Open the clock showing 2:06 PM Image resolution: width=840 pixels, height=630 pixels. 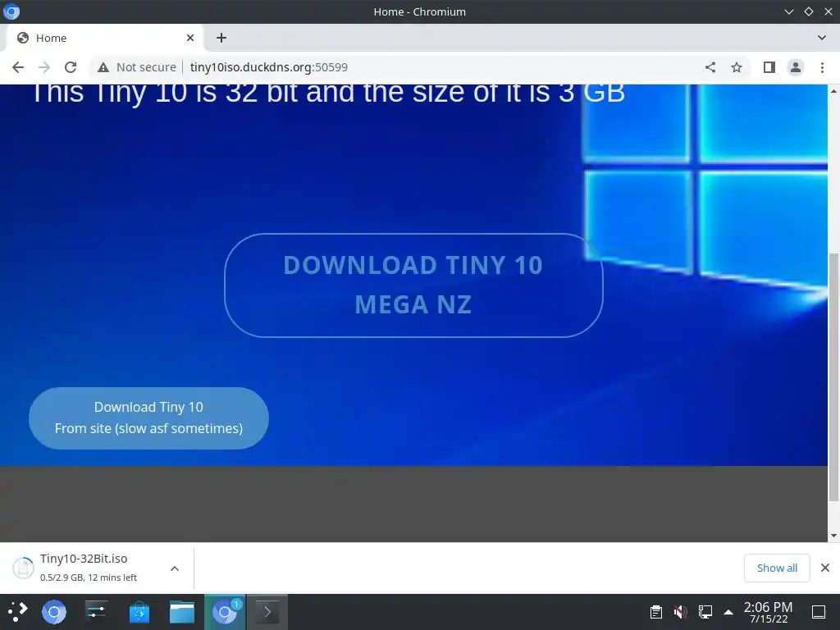(x=768, y=612)
